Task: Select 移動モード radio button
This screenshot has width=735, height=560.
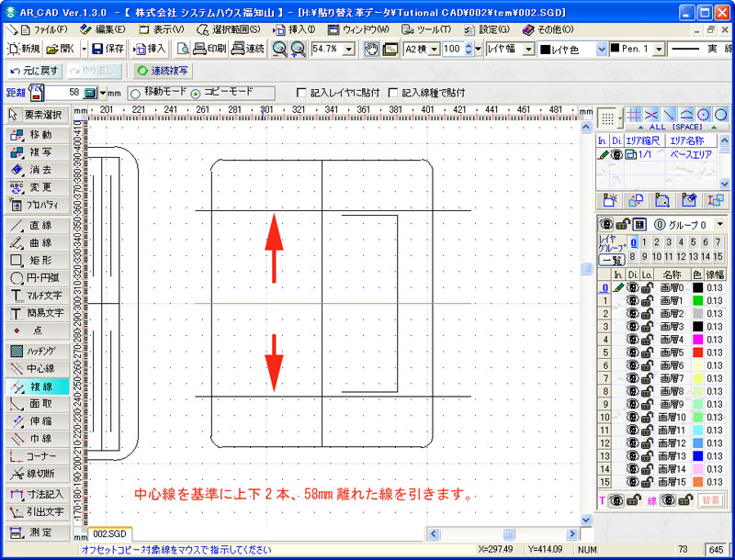Action: point(135,94)
